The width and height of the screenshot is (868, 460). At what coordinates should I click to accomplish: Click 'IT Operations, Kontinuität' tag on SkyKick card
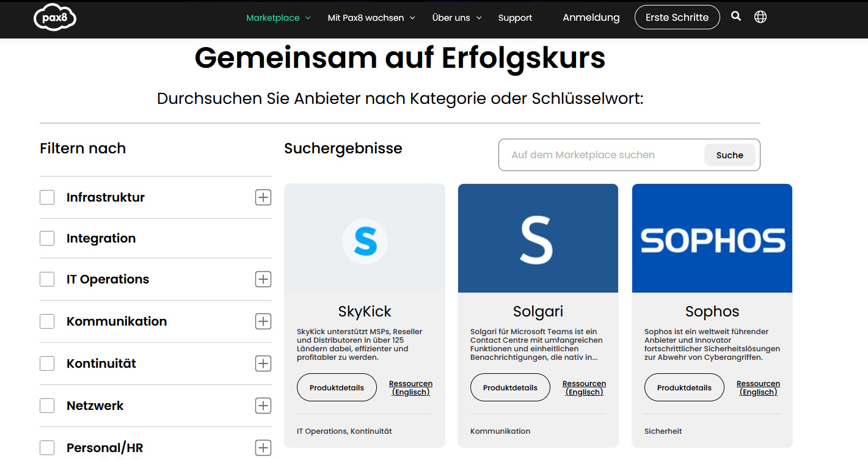[345, 431]
